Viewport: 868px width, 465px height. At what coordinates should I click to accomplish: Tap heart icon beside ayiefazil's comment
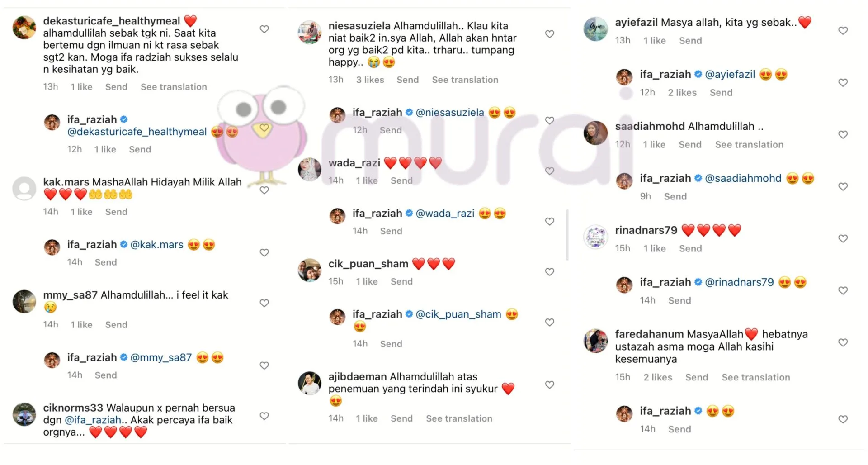[843, 31]
